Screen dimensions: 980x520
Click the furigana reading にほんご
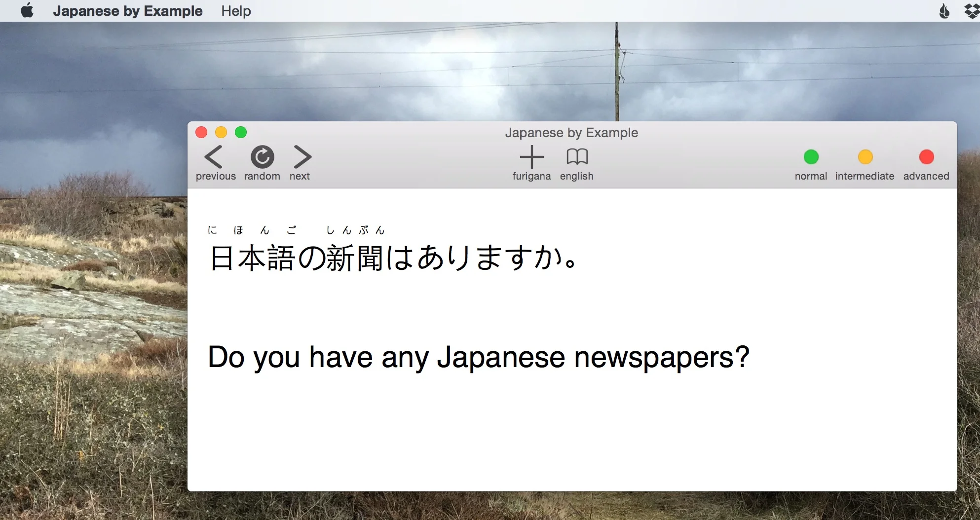(x=252, y=230)
